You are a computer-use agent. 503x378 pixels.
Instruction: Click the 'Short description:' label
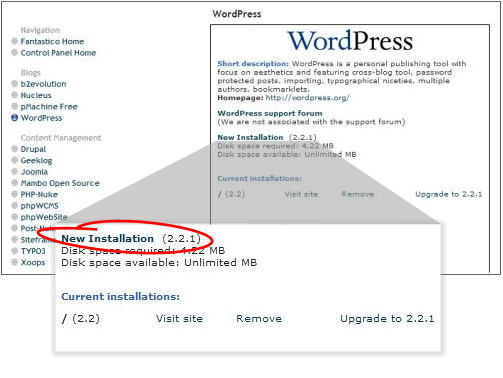pos(253,64)
